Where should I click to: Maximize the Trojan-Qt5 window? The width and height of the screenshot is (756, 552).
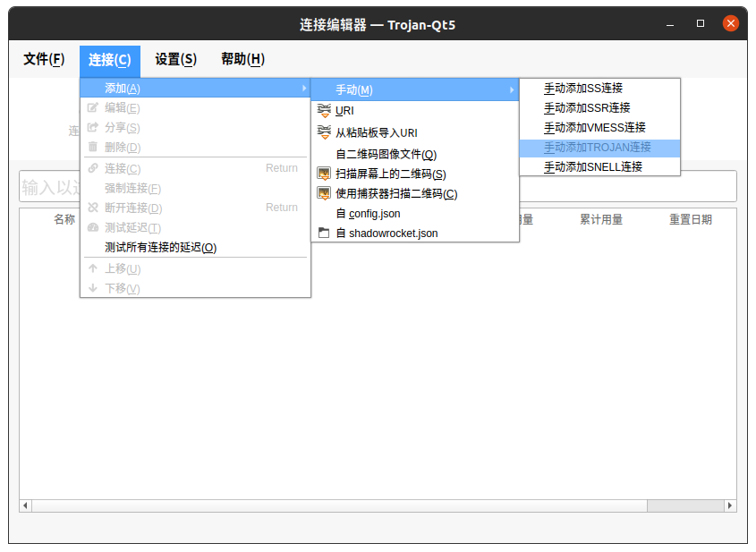pos(701,23)
